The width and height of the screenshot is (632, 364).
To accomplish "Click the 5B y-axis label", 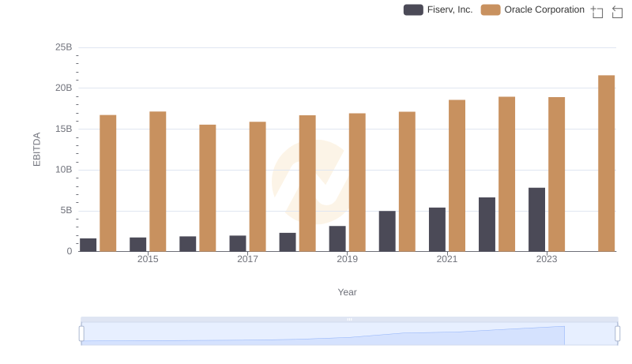I will [66, 210].
